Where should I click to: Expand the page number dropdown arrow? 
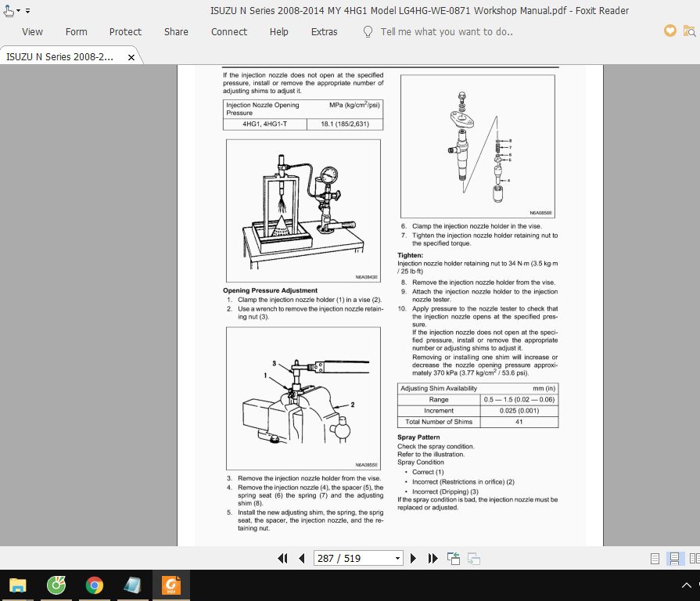click(x=397, y=558)
